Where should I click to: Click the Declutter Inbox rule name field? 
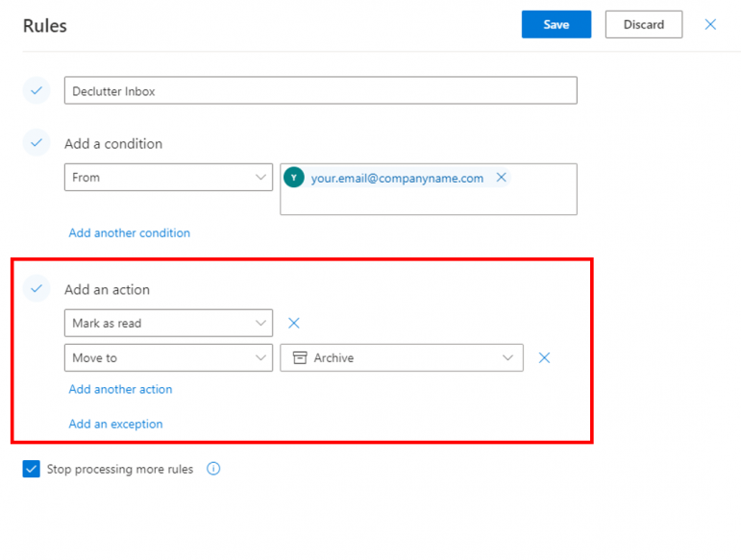point(320,91)
